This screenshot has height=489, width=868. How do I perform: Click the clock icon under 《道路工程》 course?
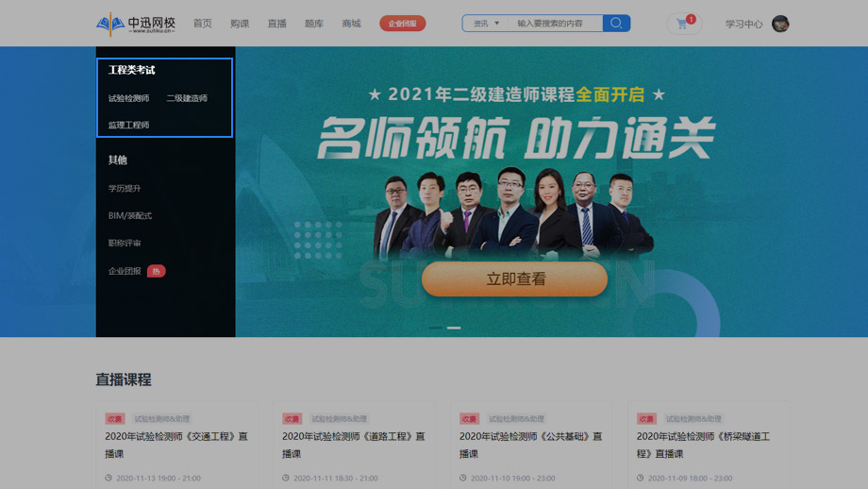click(x=286, y=478)
